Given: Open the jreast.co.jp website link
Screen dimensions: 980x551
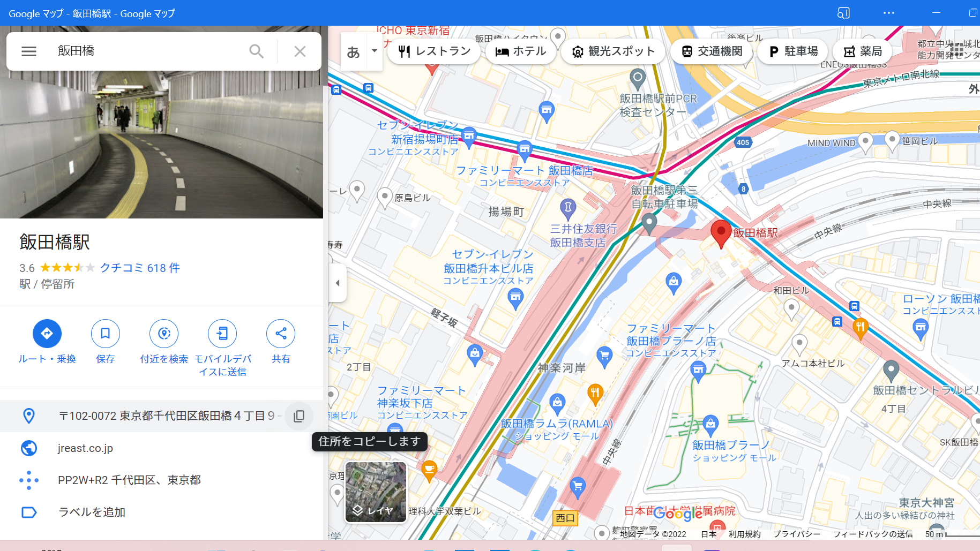Looking at the screenshot, I should coord(85,448).
